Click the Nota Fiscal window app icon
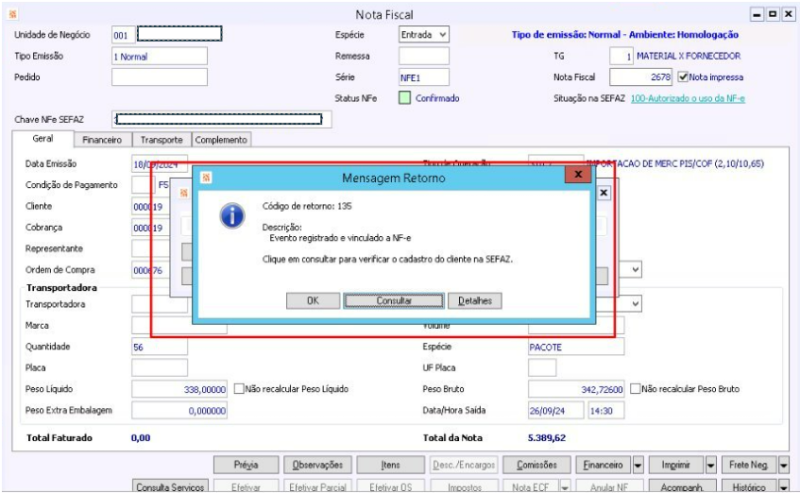The image size is (800, 493). (13, 14)
